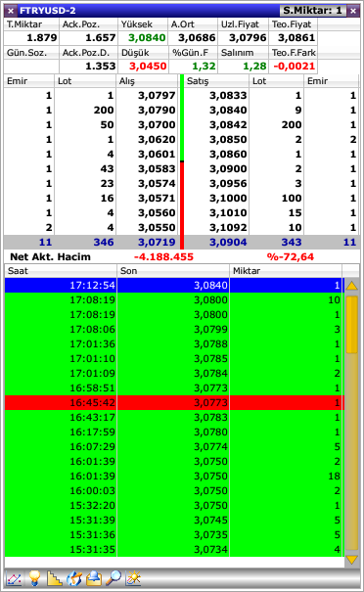This screenshot has width=364, height=592.
Task: Click the yellow up arrow of trade list scrollbar
Action: pos(352,286)
